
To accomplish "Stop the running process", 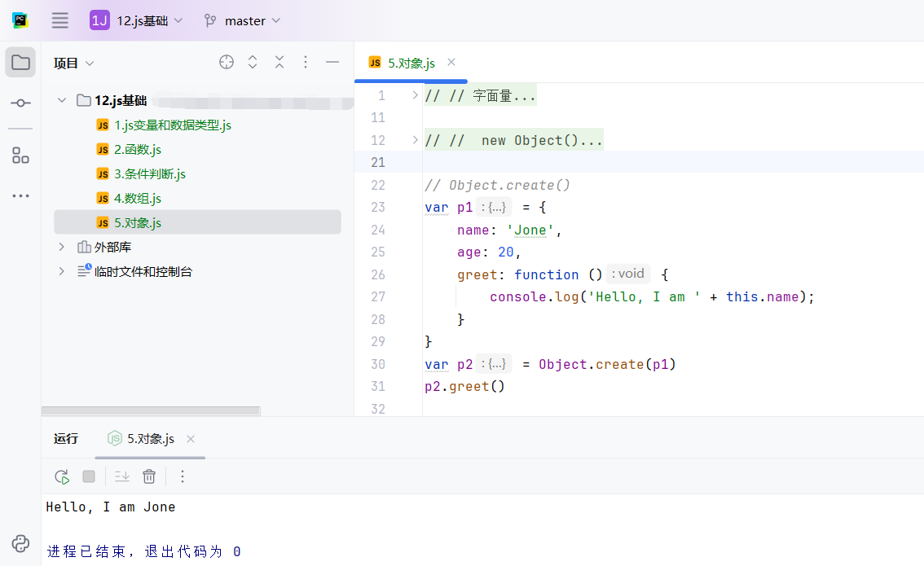I will 89,476.
